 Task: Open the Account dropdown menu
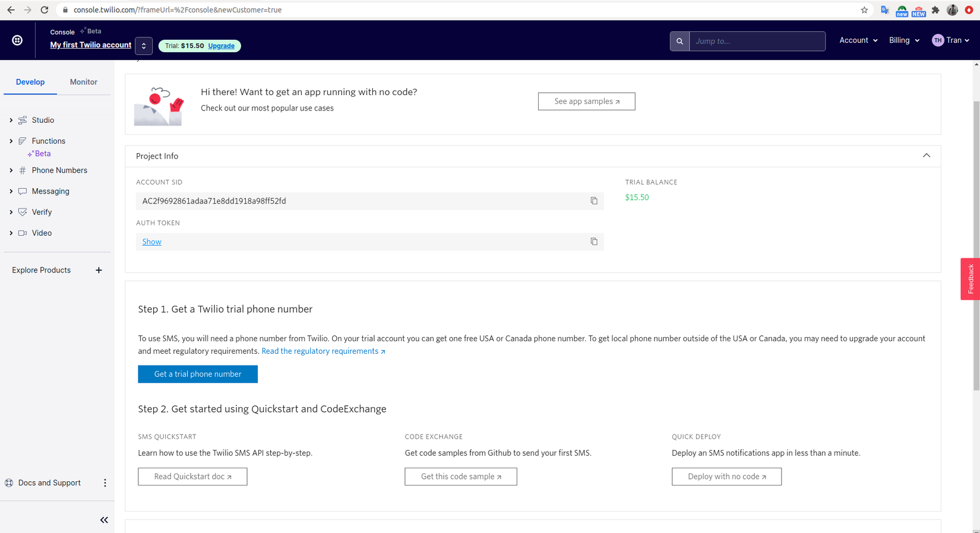pyautogui.click(x=858, y=40)
